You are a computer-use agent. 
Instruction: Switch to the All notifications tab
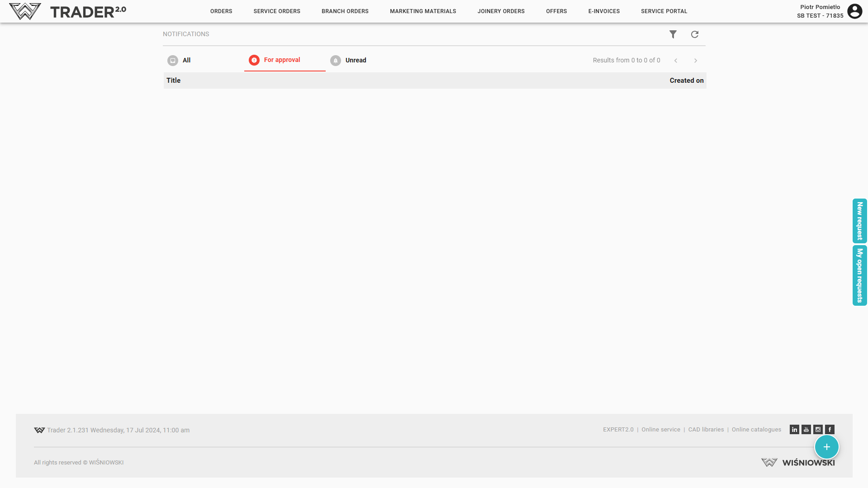click(x=180, y=60)
